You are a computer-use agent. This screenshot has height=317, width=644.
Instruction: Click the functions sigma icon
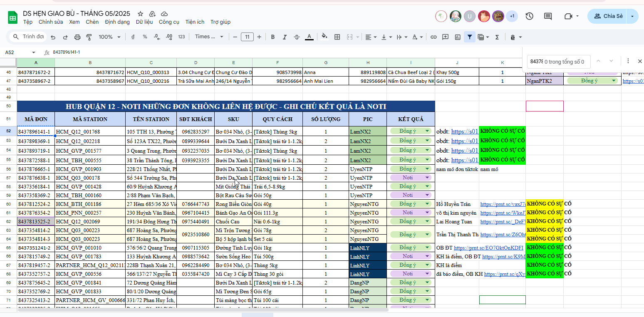coord(497,37)
